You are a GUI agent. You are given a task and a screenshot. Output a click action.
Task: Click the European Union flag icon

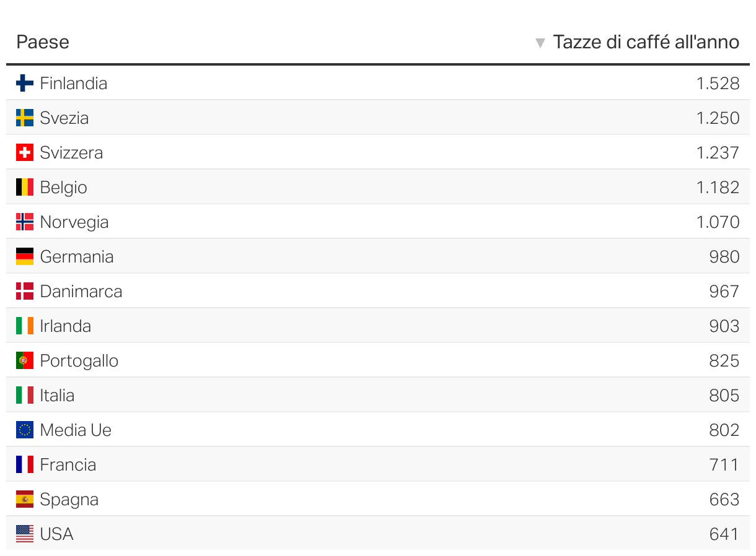click(25, 430)
